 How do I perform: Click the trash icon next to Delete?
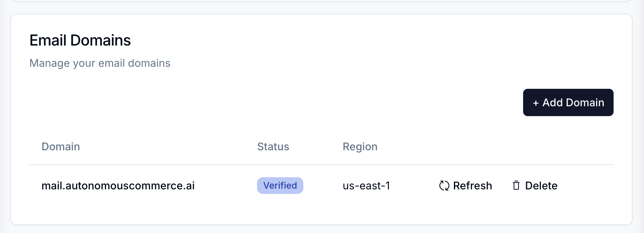click(516, 186)
